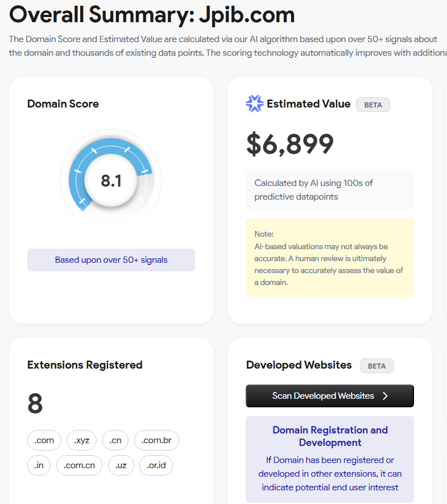Viewport: 447px width, 504px height.
Task: Select the .or.id extension chip
Action: point(156,465)
